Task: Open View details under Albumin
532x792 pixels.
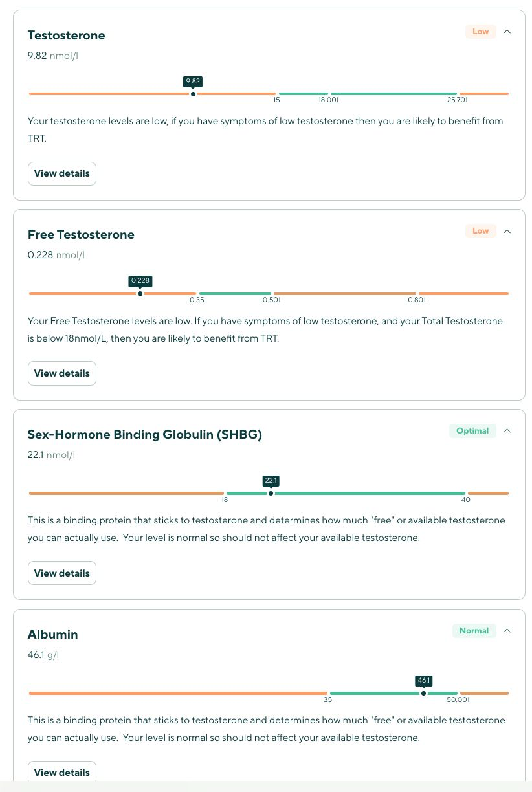Action: 62,772
